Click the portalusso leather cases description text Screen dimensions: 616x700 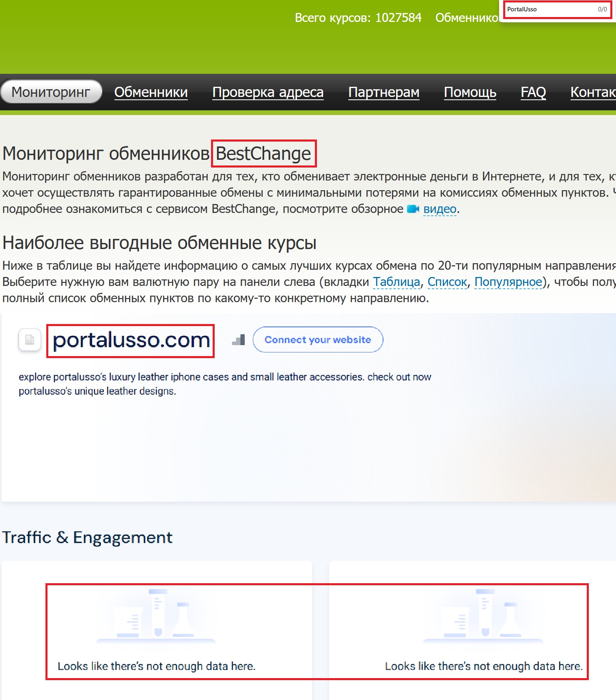point(225,384)
